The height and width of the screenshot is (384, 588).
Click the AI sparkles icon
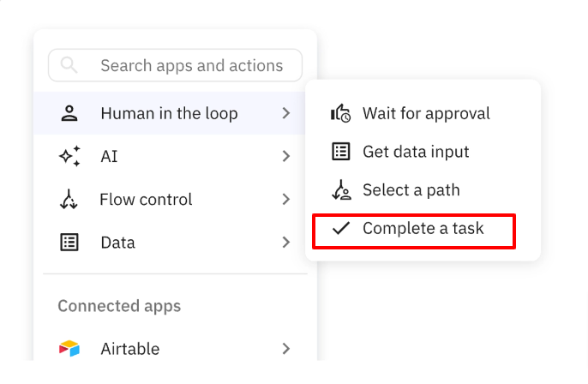[69, 156]
